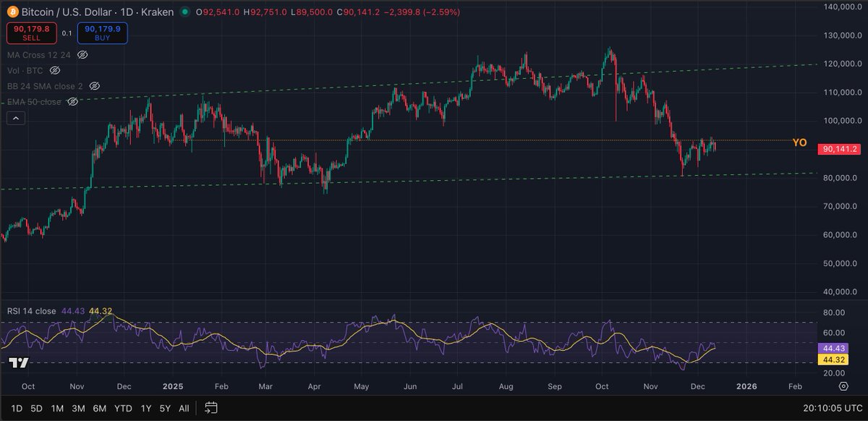Image resolution: width=868 pixels, height=421 pixels.
Task: Click the 20.00 RSI axis label
Action: point(834,373)
